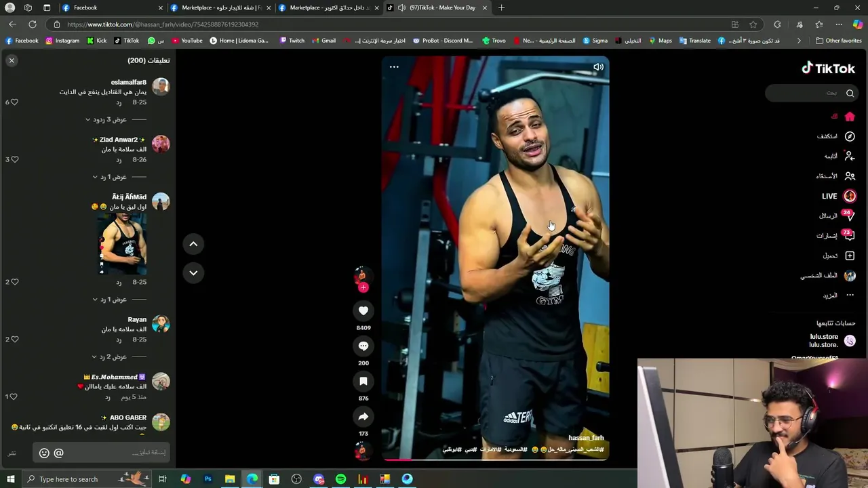Open File Explorer from taskbar
The height and width of the screenshot is (488, 868).
230,479
